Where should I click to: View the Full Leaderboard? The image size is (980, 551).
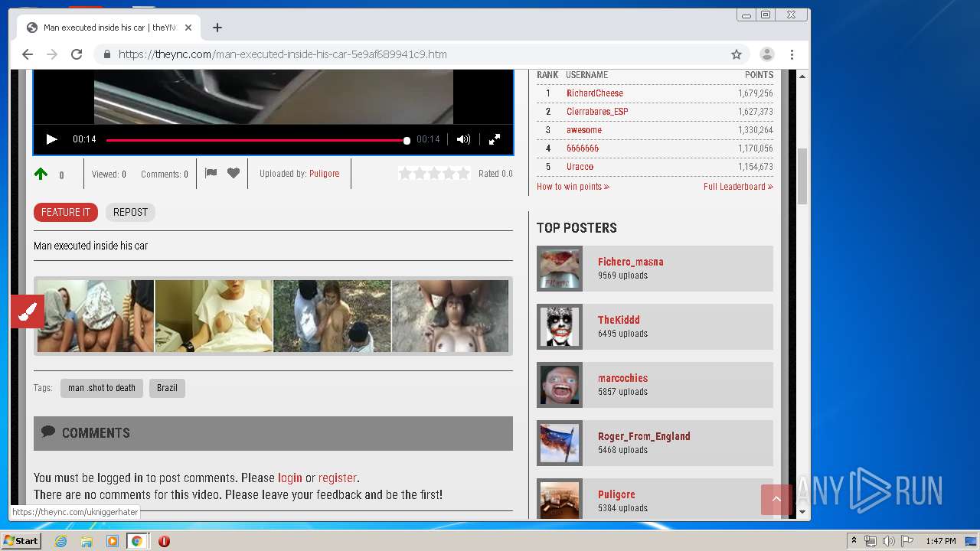click(x=738, y=187)
